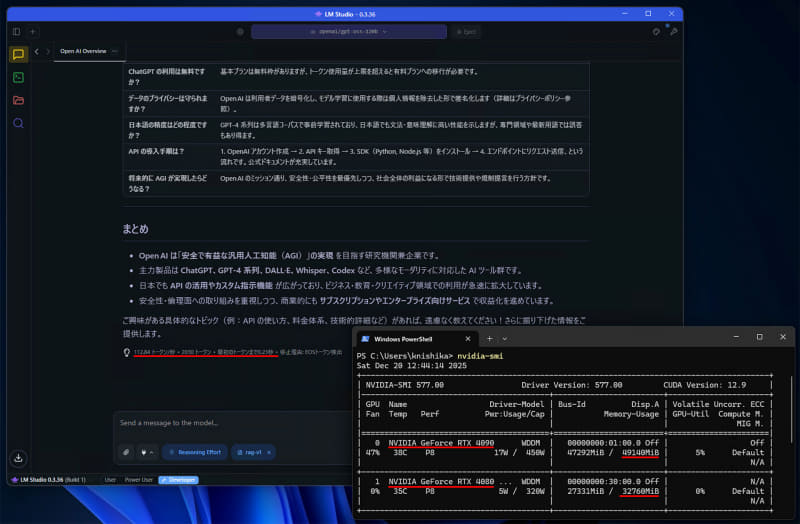This screenshot has width=800, height=524.
Task: Click the token statistics text below response
Action: (238, 353)
